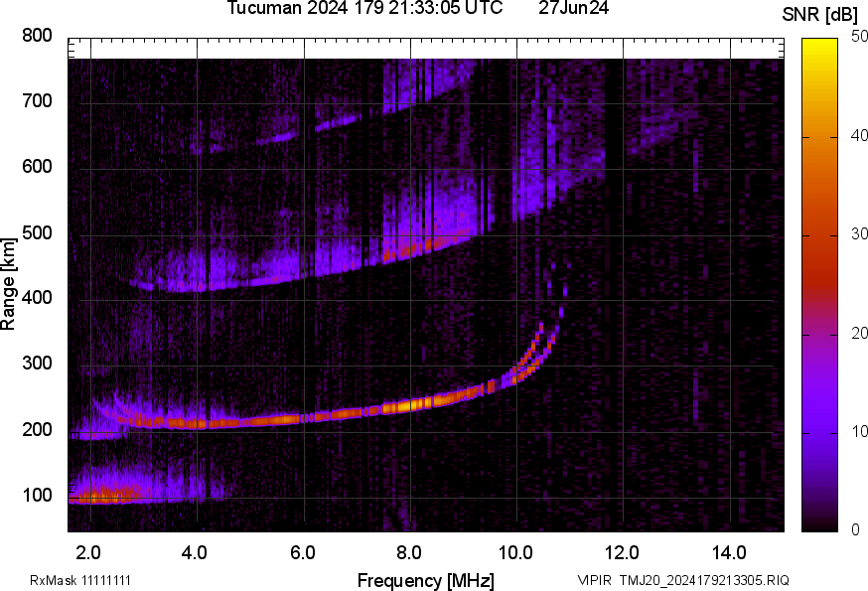Image resolution: width=868 pixels, height=591 pixels.
Task: Click the frequency tick label '10.0'
Action: (x=515, y=553)
